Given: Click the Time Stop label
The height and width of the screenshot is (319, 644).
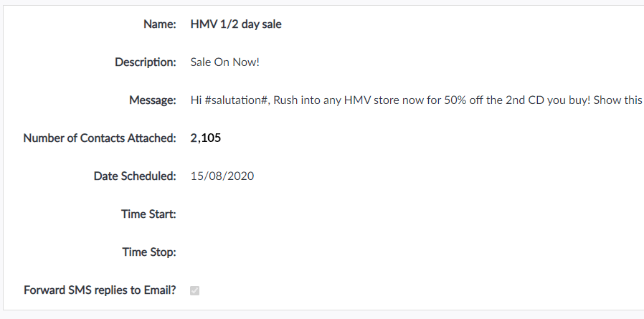Looking at the screenshot, I should [149, 252].
